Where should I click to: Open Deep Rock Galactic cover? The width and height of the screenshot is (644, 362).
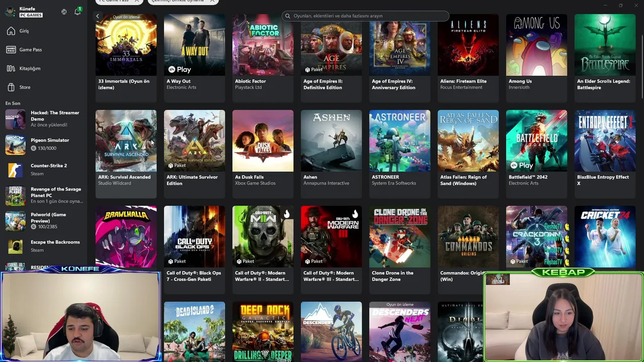tap(263, 332)
